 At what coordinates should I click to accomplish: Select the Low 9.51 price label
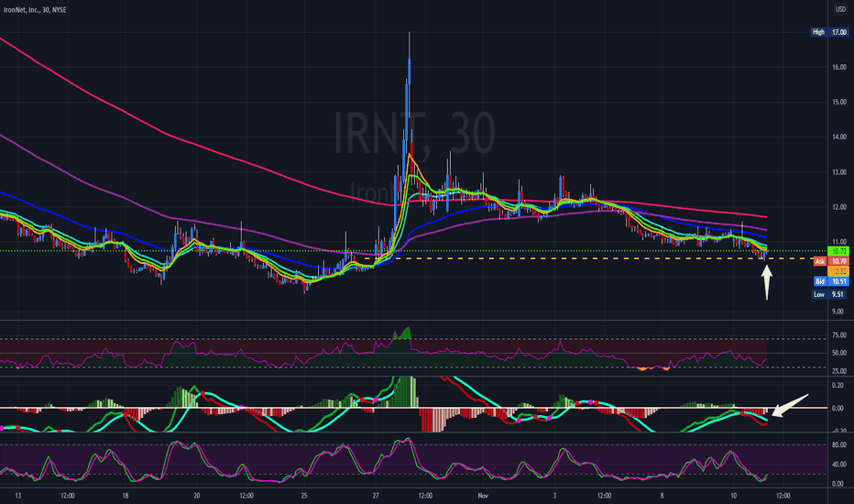(829, 294)
